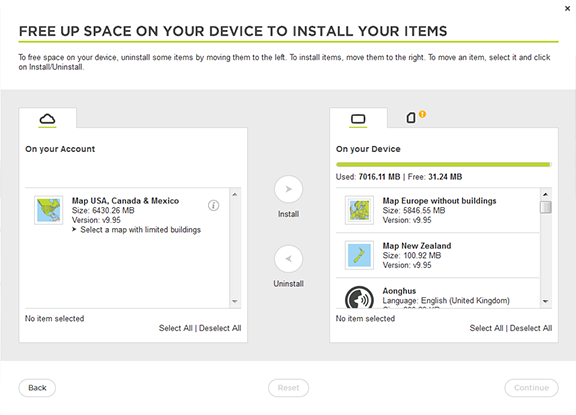
Task: Show info for Map USA, Canada & Mexico
Action: [213, 205]
